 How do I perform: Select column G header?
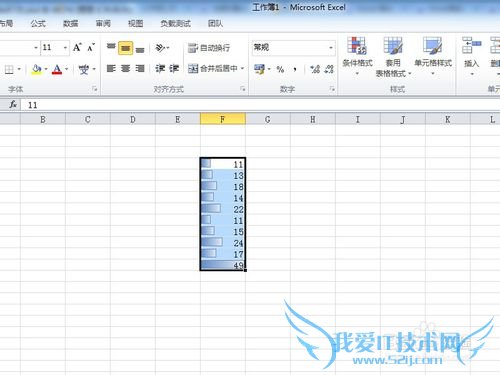tap(268, 119)
